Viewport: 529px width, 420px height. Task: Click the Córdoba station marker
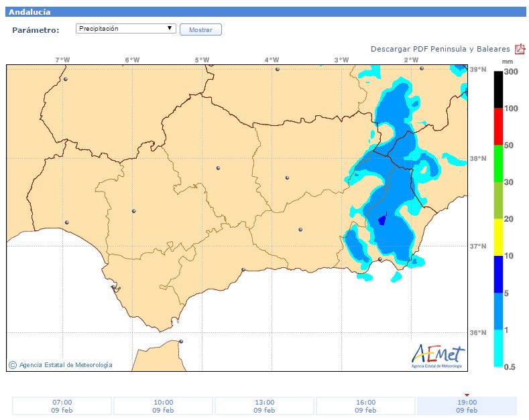[218, 167]
